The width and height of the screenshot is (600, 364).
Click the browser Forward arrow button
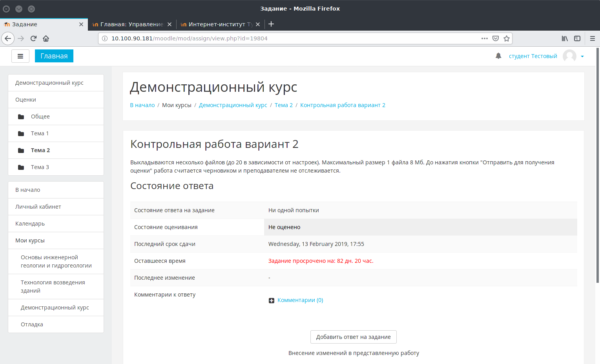click(21, 38)
